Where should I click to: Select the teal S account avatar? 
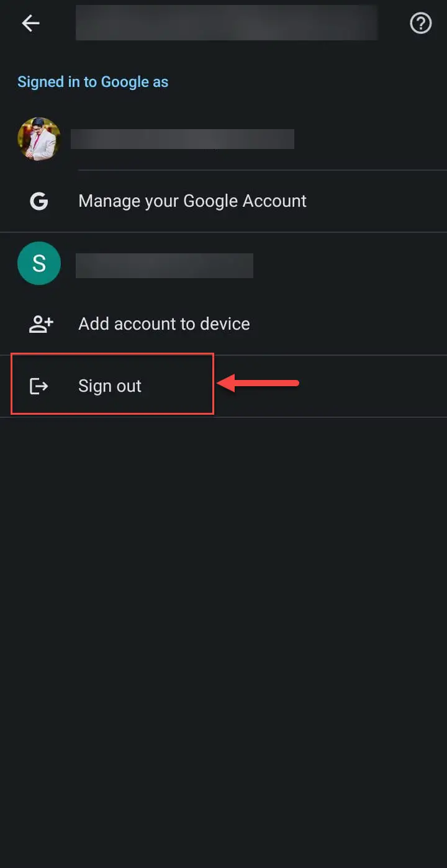tap(39, 263)
